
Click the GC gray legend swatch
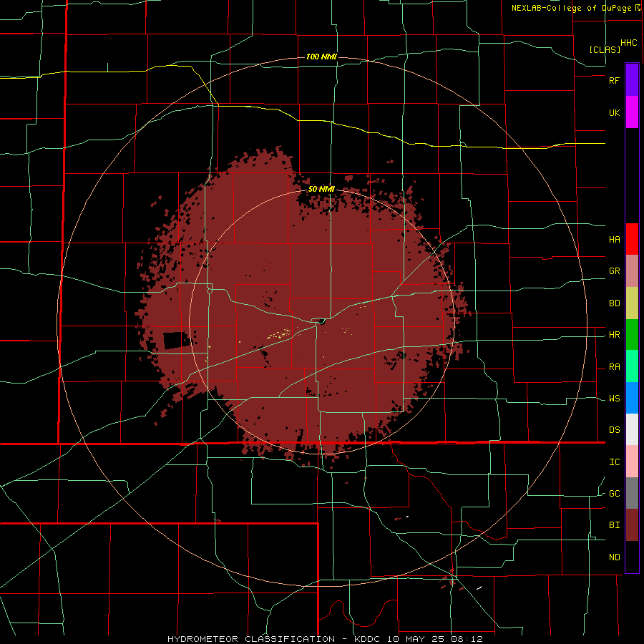632,493
